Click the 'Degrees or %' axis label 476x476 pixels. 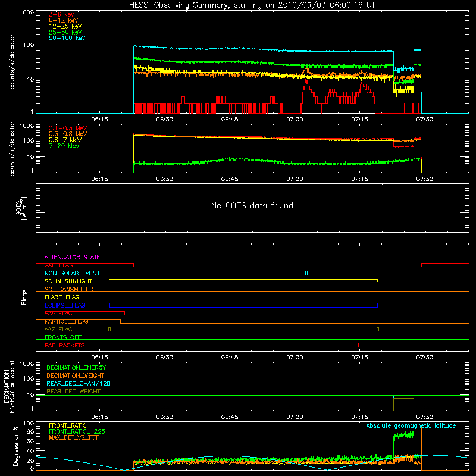[15, 446]
